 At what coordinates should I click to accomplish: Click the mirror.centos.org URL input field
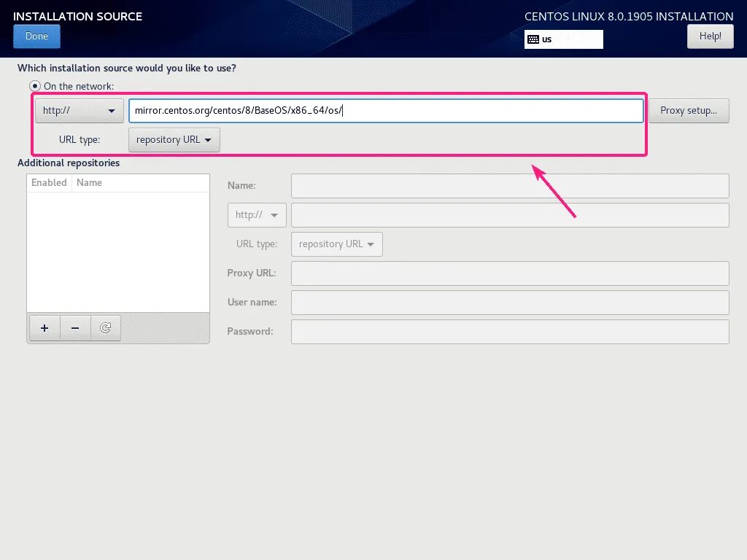(x=386, y=111)
